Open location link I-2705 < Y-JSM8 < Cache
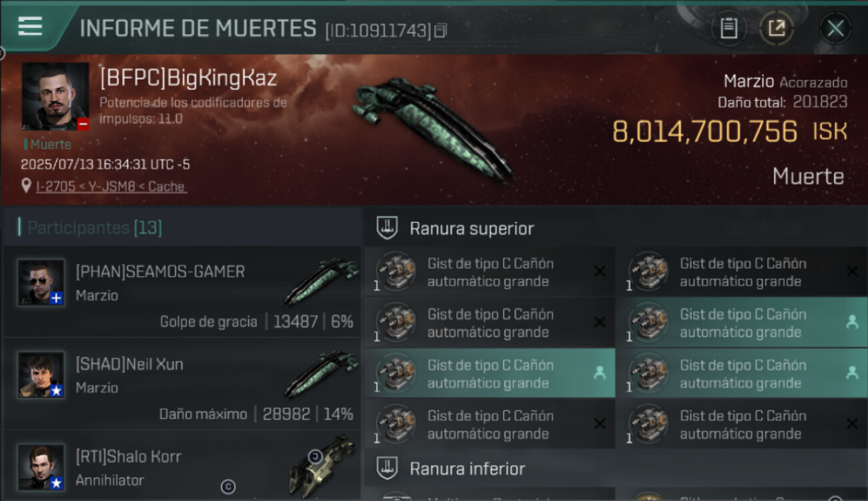Image resolution: width=868 pixels, height=501 pixels. pyautogui.click(x=110, y=186)
